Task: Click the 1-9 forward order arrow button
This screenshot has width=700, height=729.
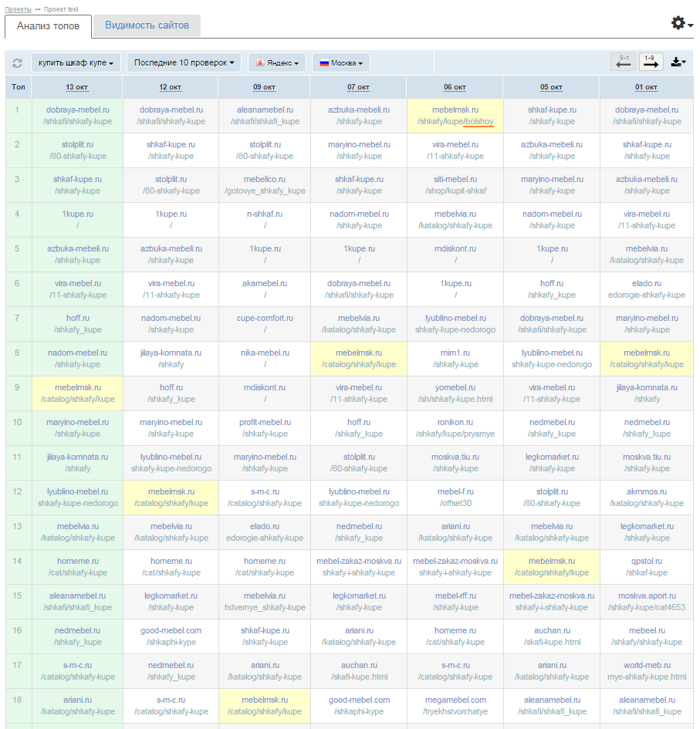Action: [651, 62]
